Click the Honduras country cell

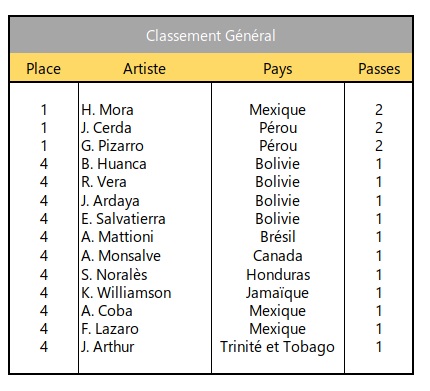click(x=278, y=275)
